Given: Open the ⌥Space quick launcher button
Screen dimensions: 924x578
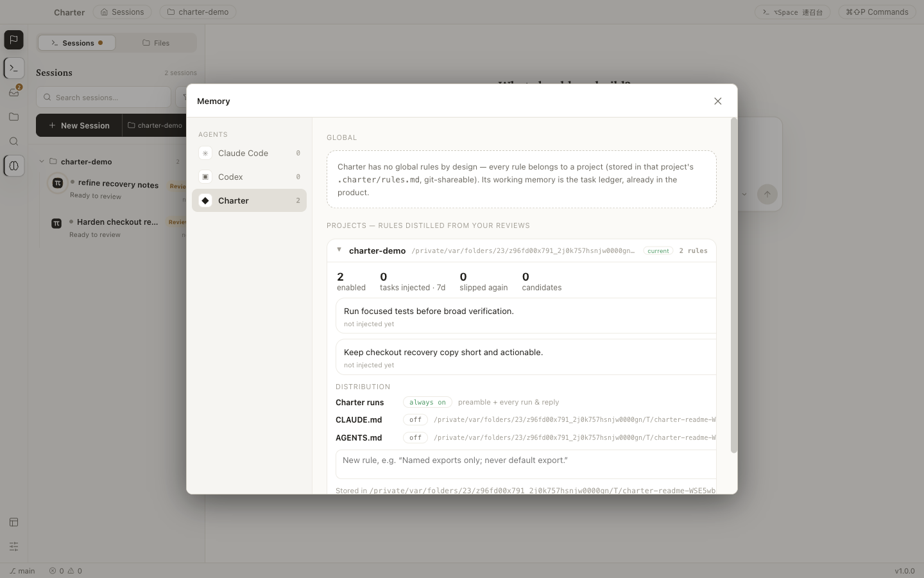Looking at the screenshot, I should [x=792, y=12].
